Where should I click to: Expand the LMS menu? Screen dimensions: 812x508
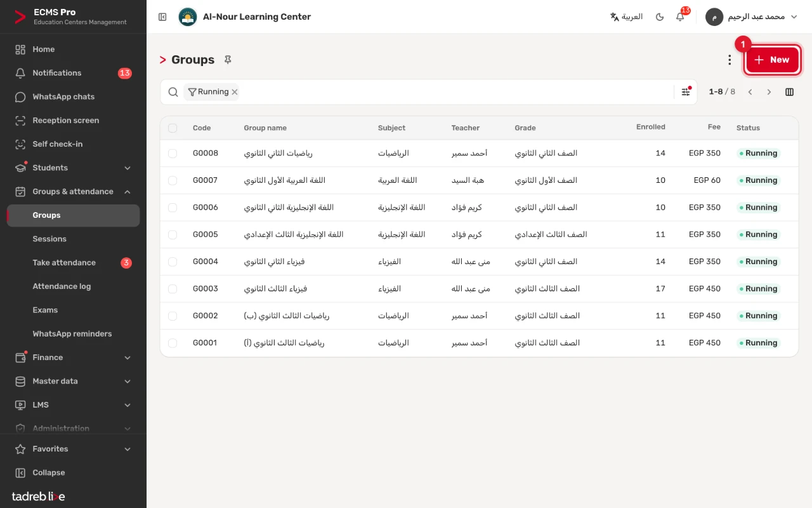coord(73,405)
